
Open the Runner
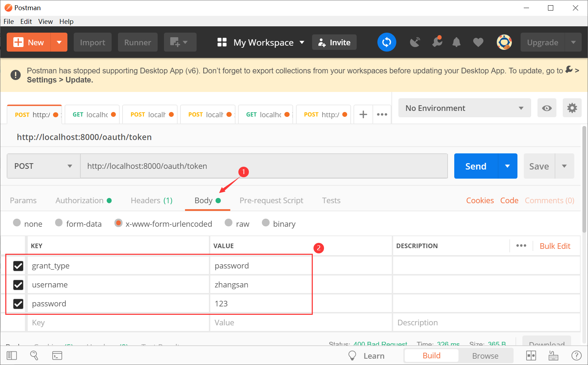[x=138, y=42]
